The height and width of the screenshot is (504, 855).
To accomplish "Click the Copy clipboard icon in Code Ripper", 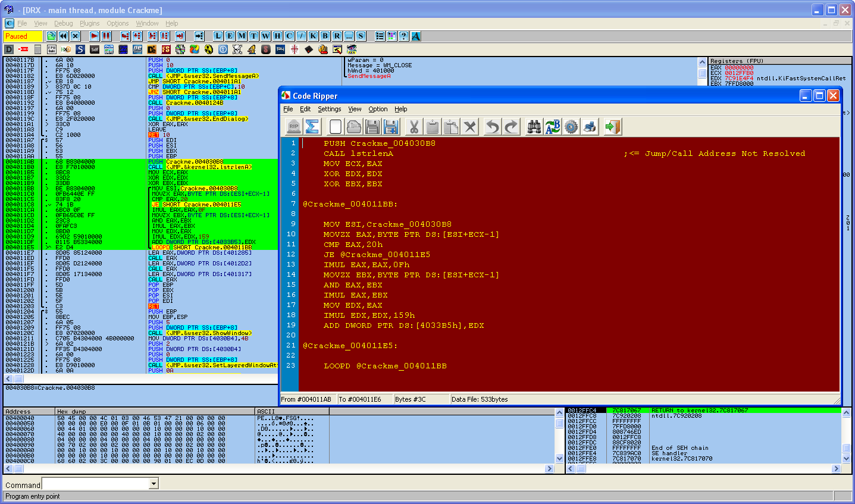I will tap(433, 126).
